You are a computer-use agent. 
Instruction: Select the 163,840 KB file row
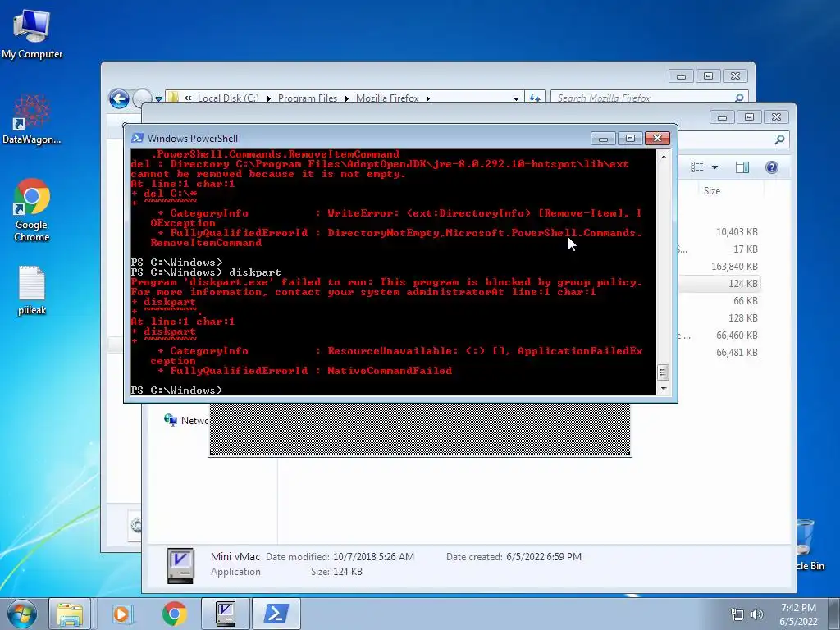(720, 267)
